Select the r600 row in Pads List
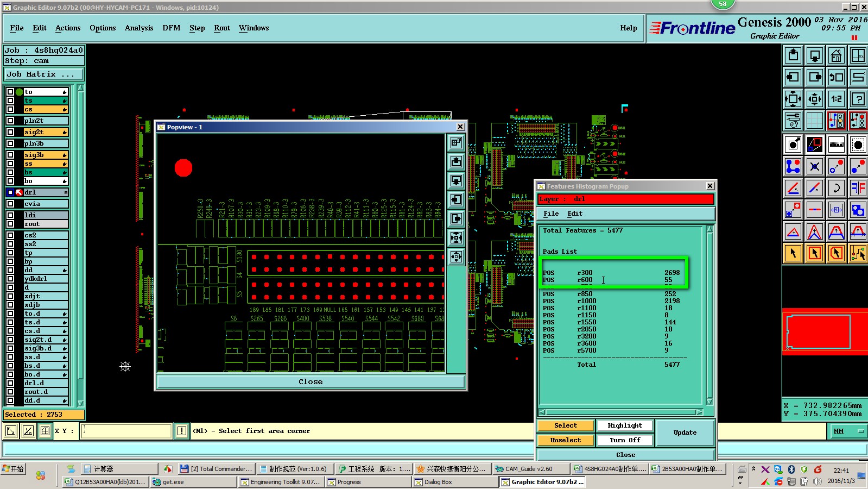This screenshot has width=868, height=489. tap(611, 280)
